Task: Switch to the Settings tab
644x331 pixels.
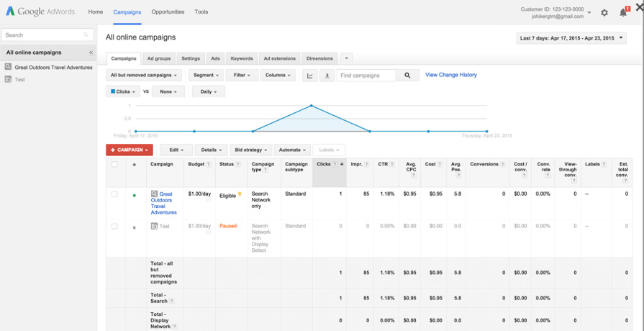Action: 191,58
